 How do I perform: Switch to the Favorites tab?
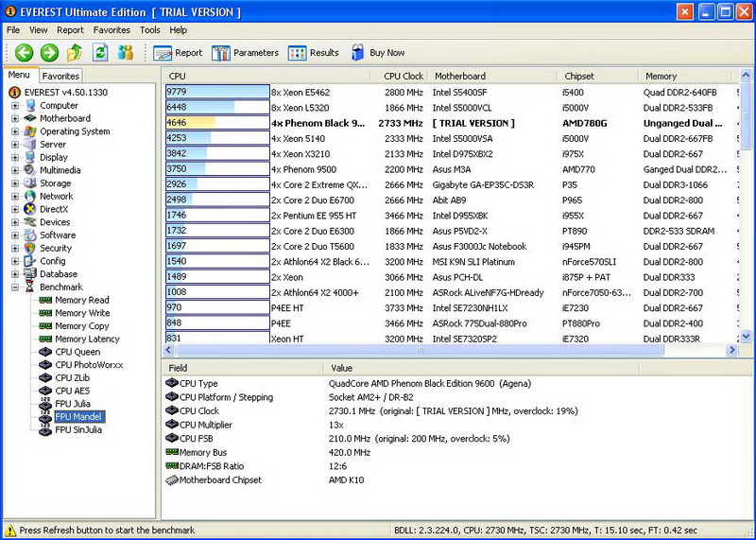click(60, 76)
